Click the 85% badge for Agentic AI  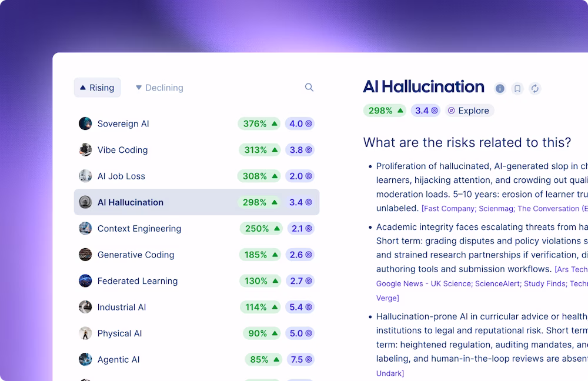pyautogui.click(x=263, y=360)
